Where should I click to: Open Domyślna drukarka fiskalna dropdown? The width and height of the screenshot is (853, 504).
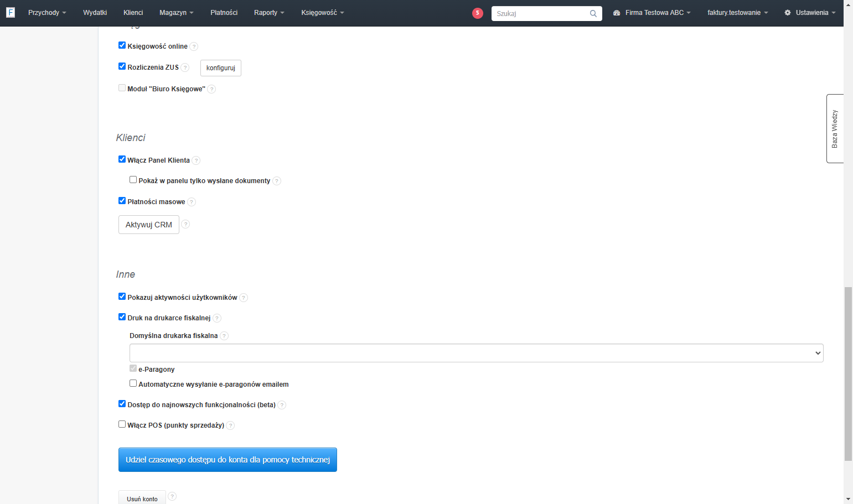click(x=476, y=353)
